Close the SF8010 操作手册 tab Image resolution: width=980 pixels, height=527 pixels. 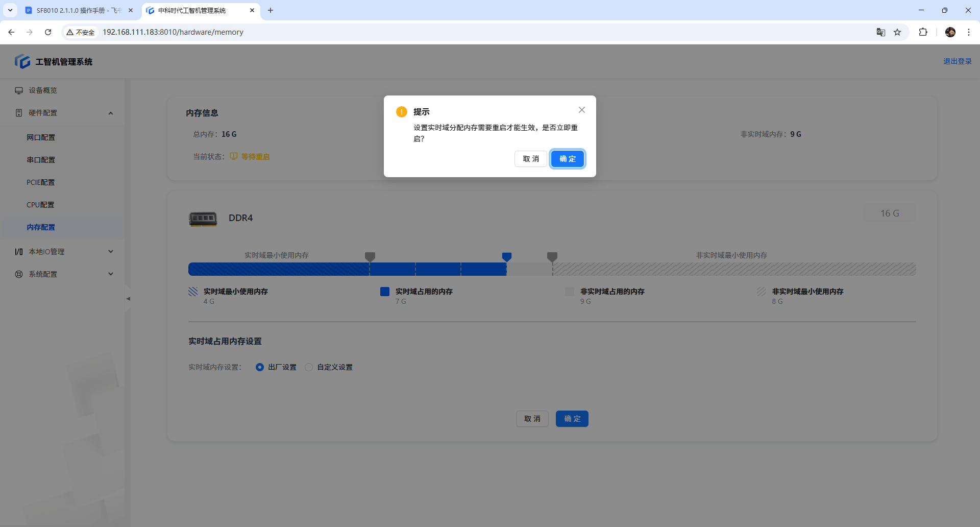tap(131, 10)
